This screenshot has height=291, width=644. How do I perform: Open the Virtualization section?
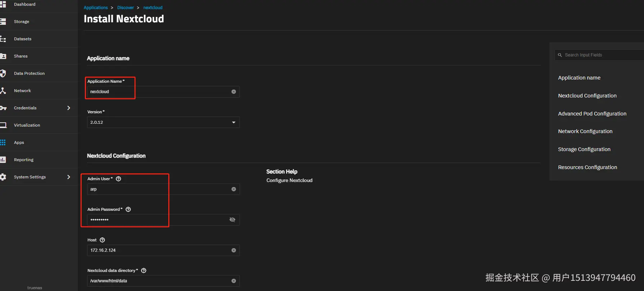27,125
